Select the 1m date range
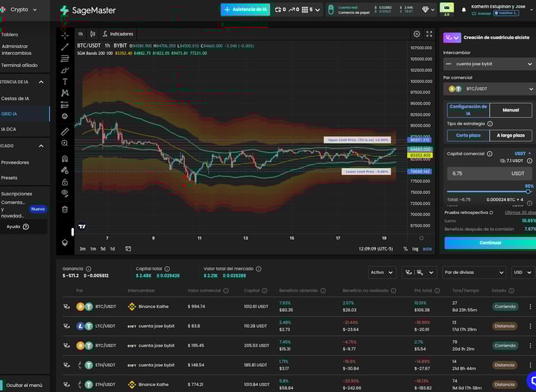This screenshot has width=536, height=392. (93, 249)
